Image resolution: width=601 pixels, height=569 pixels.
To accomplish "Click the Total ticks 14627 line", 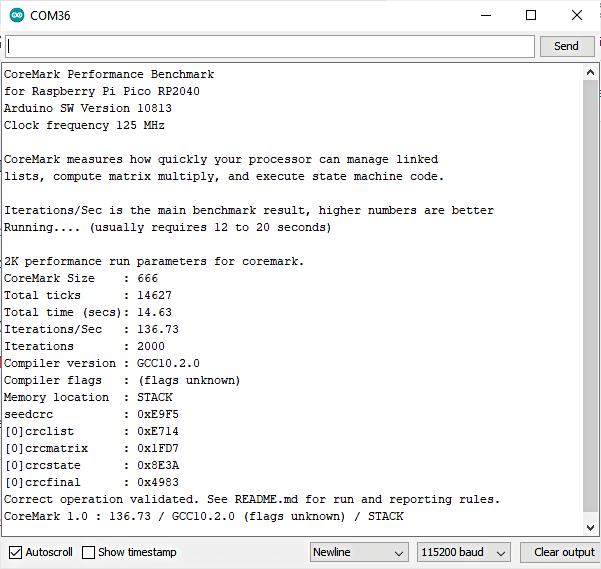I will [78, 295].
